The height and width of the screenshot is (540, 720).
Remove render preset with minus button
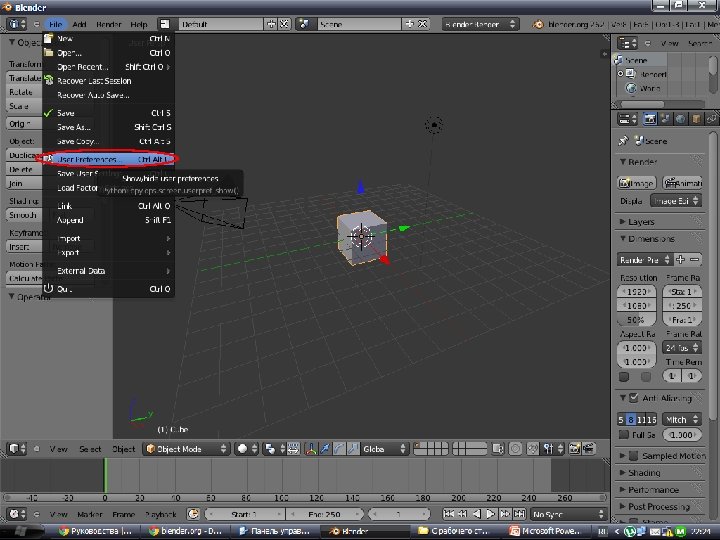click(695, 260)
